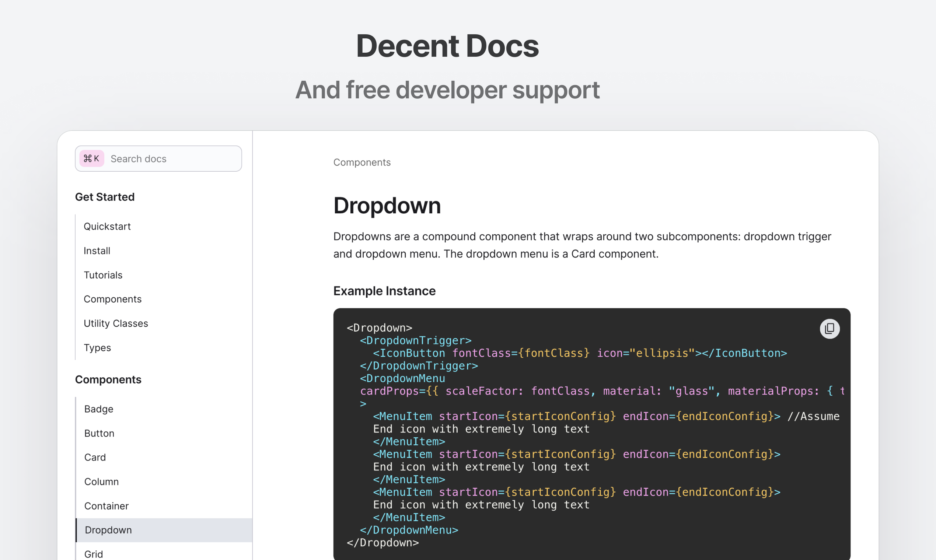This screenshot has height=560, width=936.
Task: Open Tutorials in sidebar
Action: coord(103,275)
